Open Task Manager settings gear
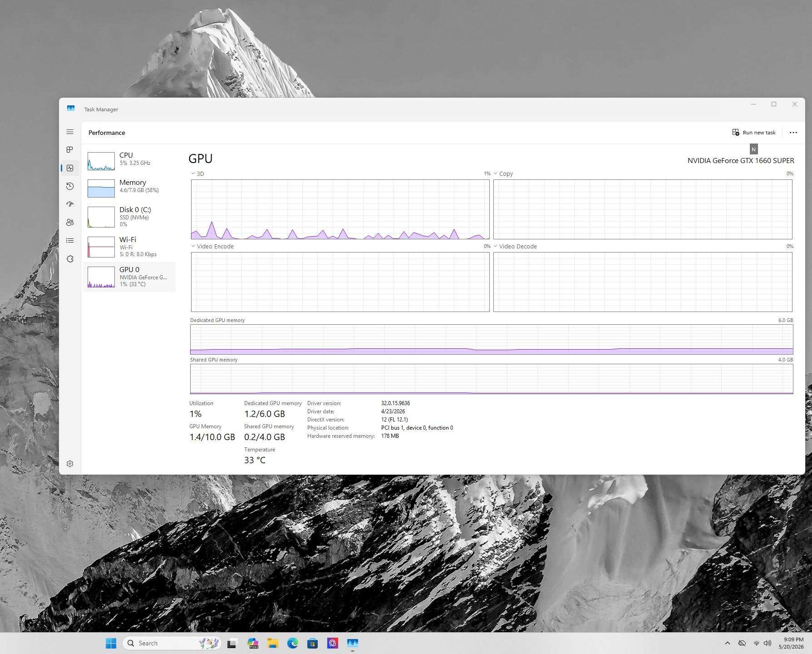This screenshot has width=812, height=654. tap(70, 464)
